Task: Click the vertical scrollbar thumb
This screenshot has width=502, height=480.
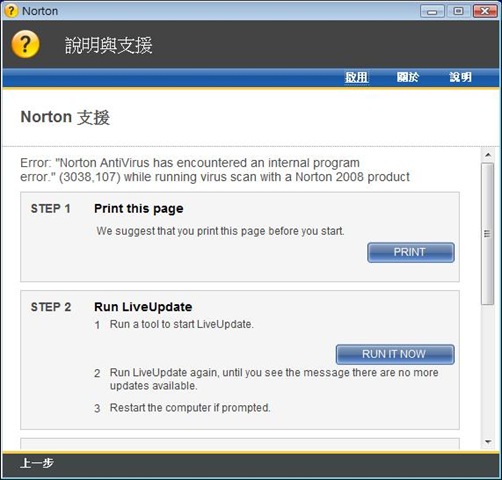Action: coord(488,234)
